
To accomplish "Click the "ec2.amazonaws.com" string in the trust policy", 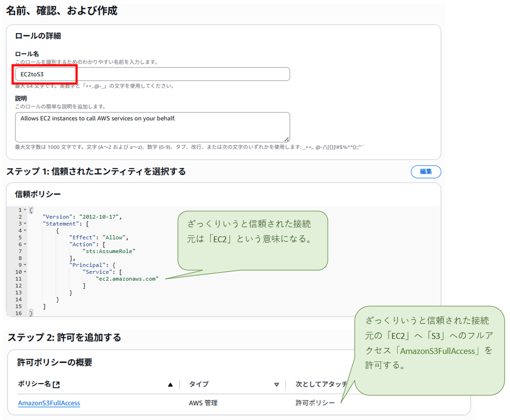I will pyautogui.click(x=127, y=279).
